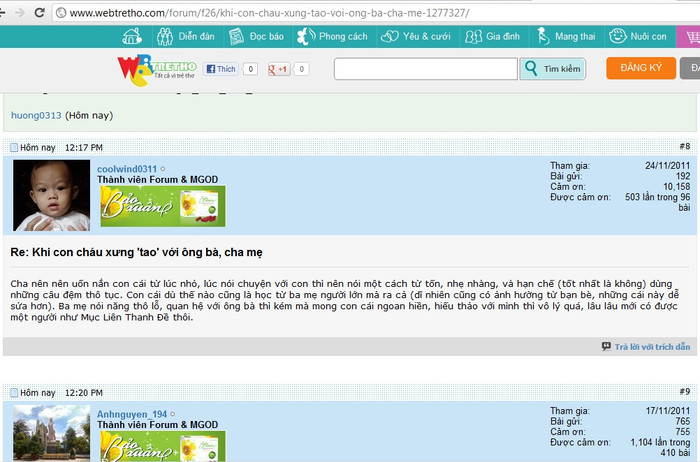Screen dimensions: 700x462
Task: Click the ĐĂNG KÝ register button
Action: tap(640, 69)
